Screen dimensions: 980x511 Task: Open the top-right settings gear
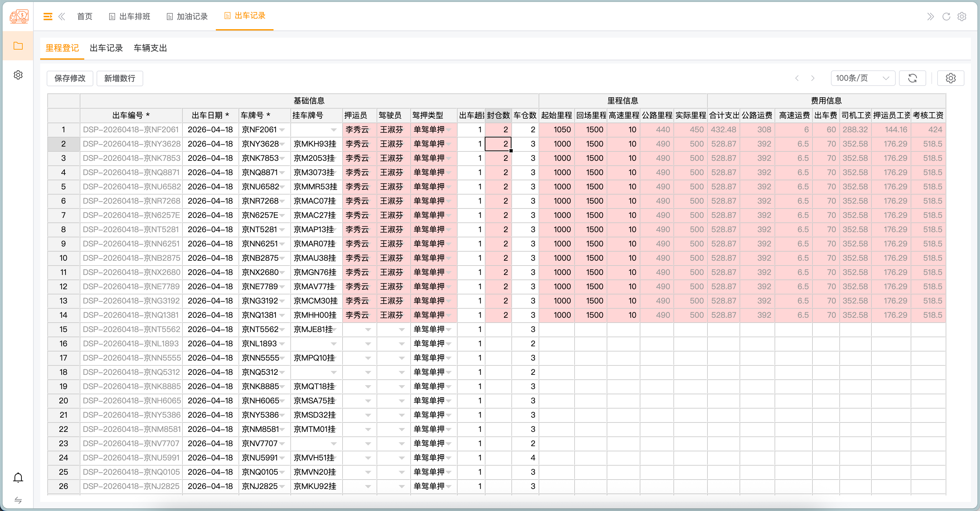click(962, 16)
